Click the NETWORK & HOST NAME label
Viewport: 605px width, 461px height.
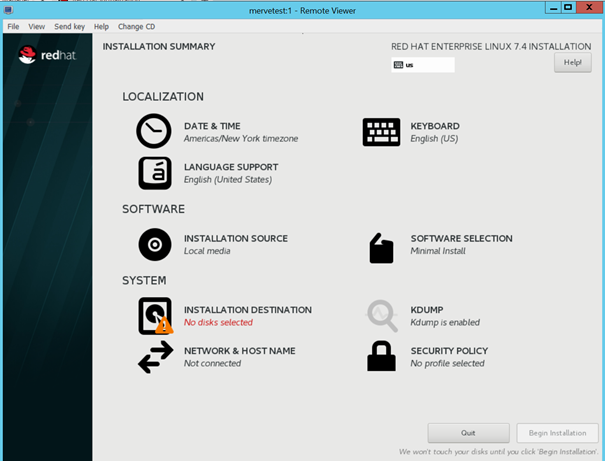(240, 351)
